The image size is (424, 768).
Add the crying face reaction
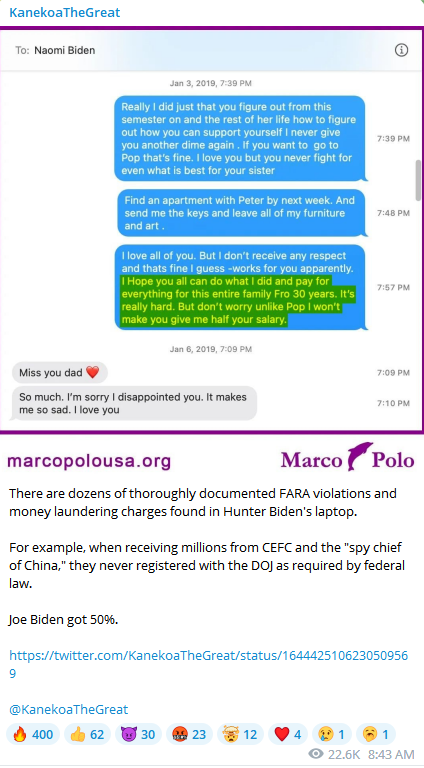331,734
